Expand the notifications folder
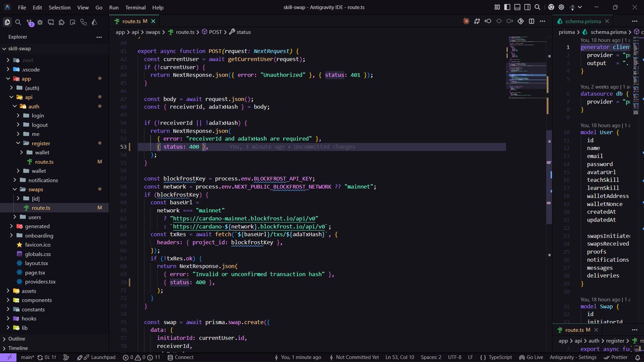Screen dimensions: 644x362 click(x=54, y=180)
